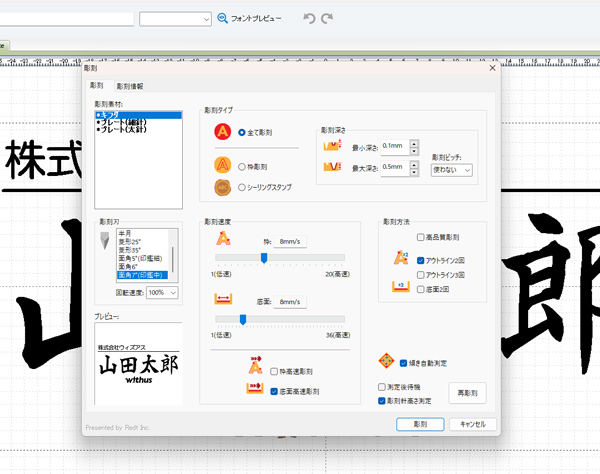The width and height of the screenshot is (600, 474).
Task: Check the 測定後待機 checkbox
Action: click(381, 387)
